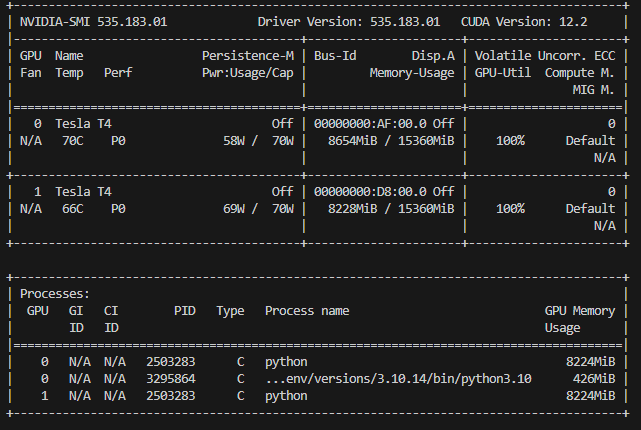
Task: Click the Persistence-M column header
Action: 248,56
